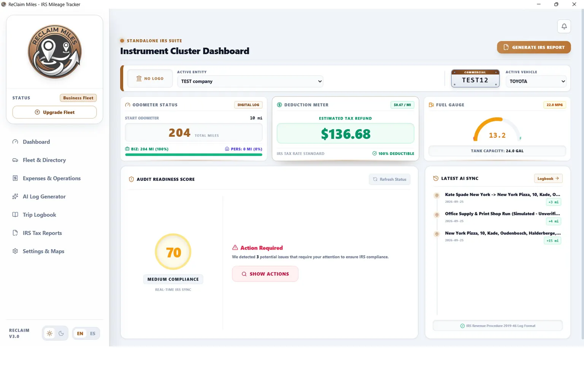Select EN language option
This screenshot has height=392, width=584.
click(x=80, y=334)
